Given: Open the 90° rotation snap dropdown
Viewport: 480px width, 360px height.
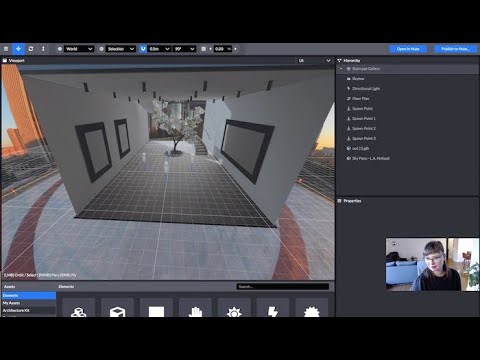Looking at the screenshot, I should click(x=184, y=49).
